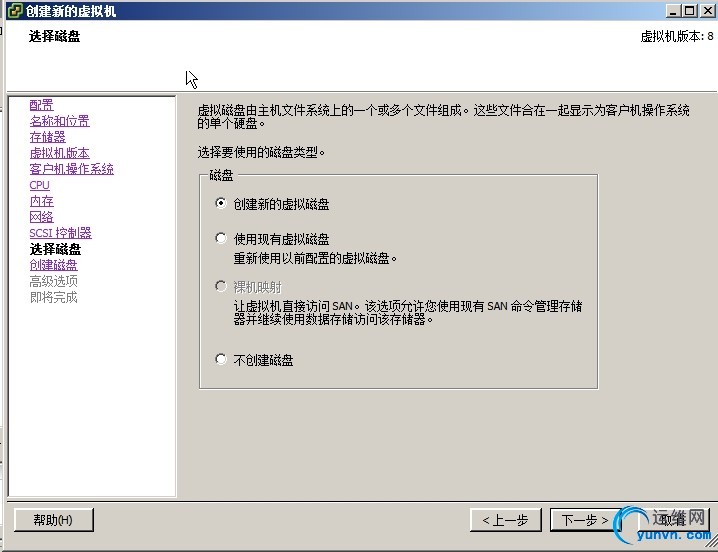
Task: Open the 网络 configuration step
Action: tap(41, 217)
